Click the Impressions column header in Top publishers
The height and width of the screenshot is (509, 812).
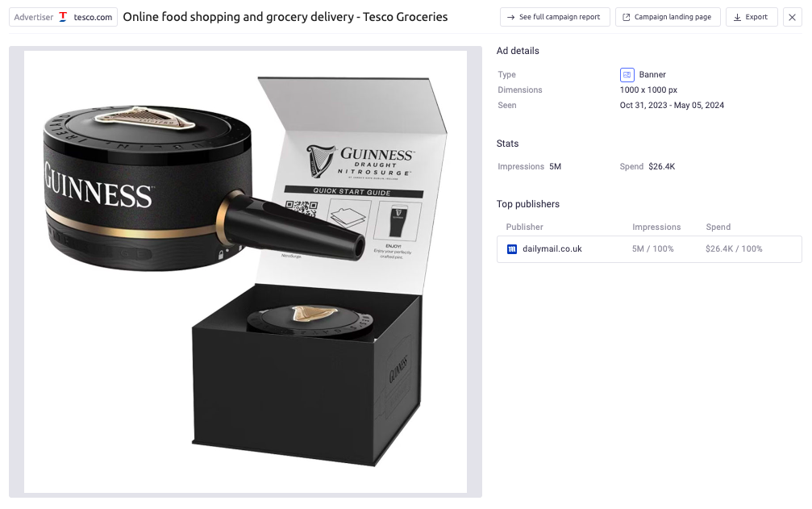click(x=656, y=227)
